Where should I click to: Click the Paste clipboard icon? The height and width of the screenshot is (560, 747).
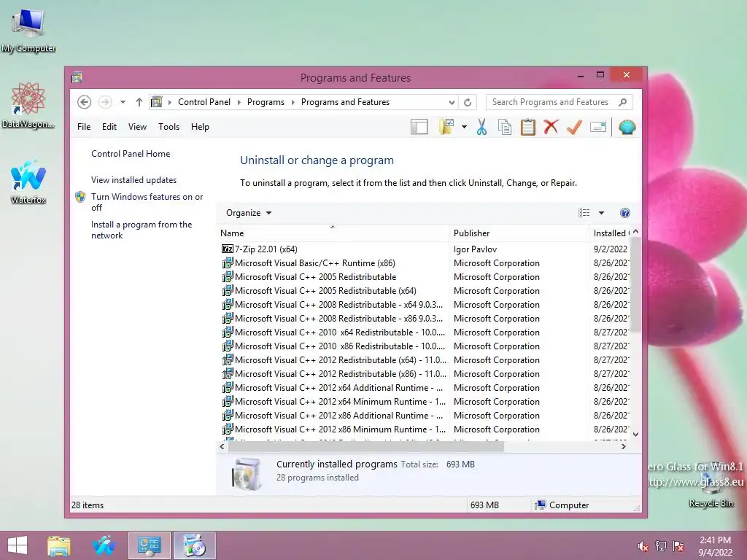(528, 127)
